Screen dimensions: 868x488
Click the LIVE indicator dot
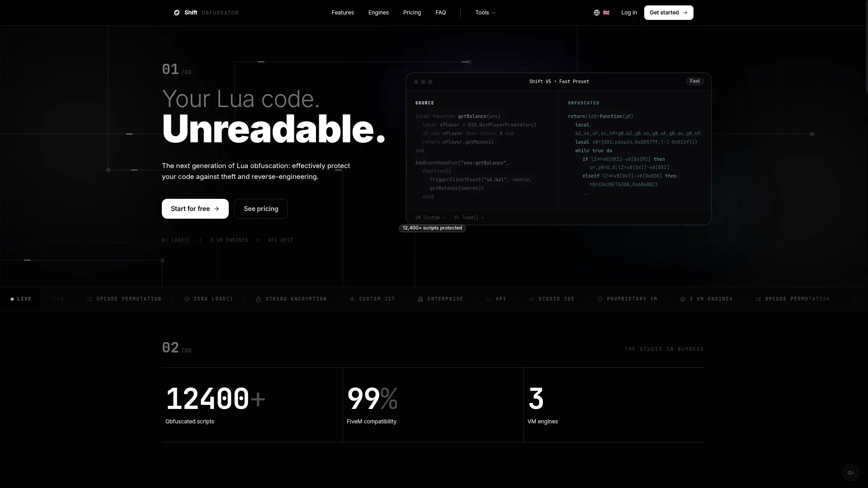tap(12, 299)
